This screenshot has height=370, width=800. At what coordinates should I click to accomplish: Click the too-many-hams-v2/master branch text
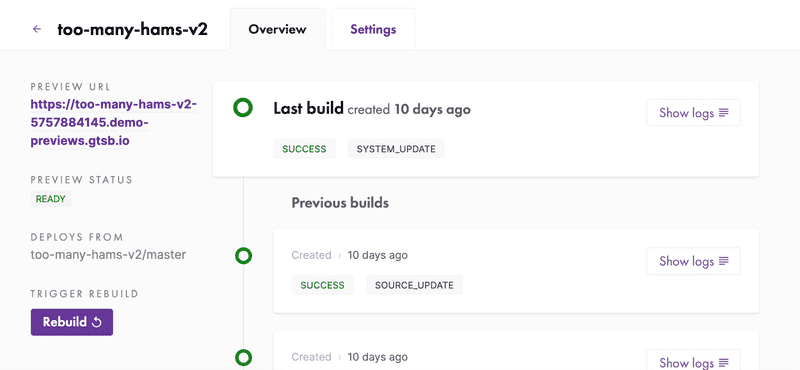108,254
